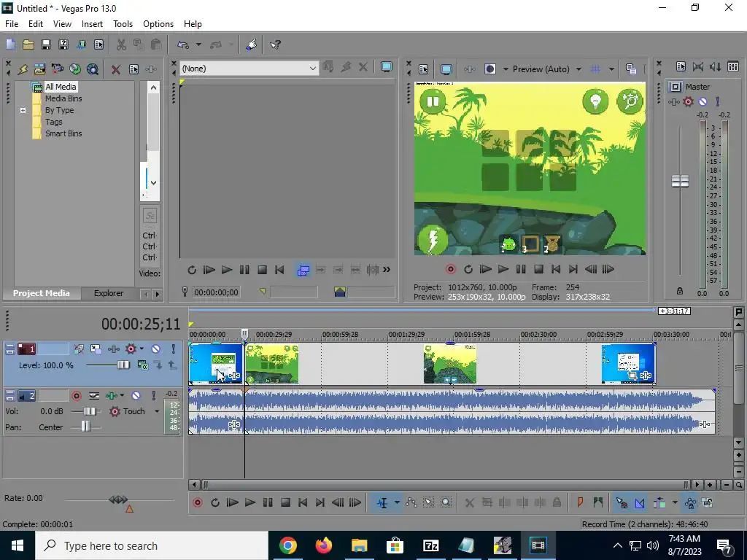
Task: Play the timeline from bottom transport
Action: 250,502
